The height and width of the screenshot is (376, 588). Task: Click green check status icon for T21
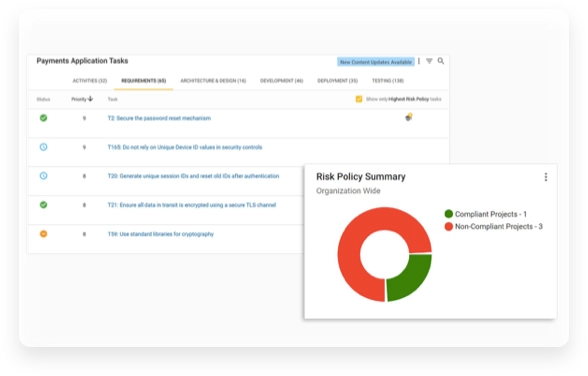pyautogui.click(x=44, y=205)
